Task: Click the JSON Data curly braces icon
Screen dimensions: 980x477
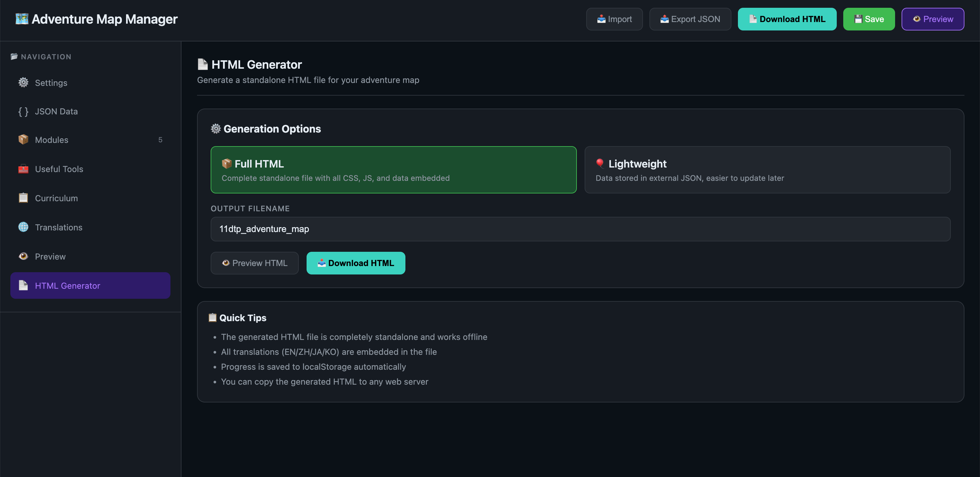Action: pos(23,111)
